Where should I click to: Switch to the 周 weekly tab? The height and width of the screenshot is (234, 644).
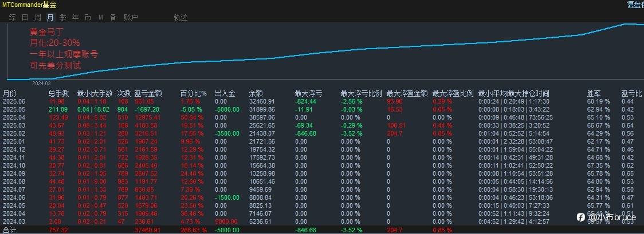click(38, 17)
